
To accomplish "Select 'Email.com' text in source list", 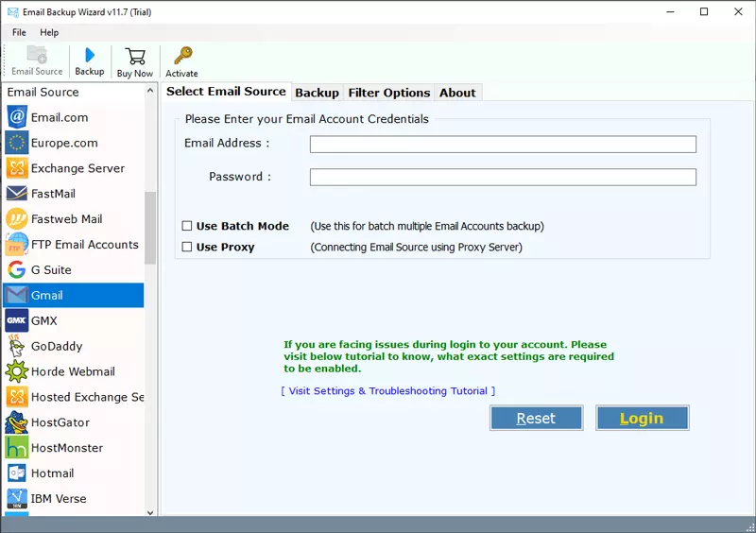I will pyautogui.click(x=60, y=117).
